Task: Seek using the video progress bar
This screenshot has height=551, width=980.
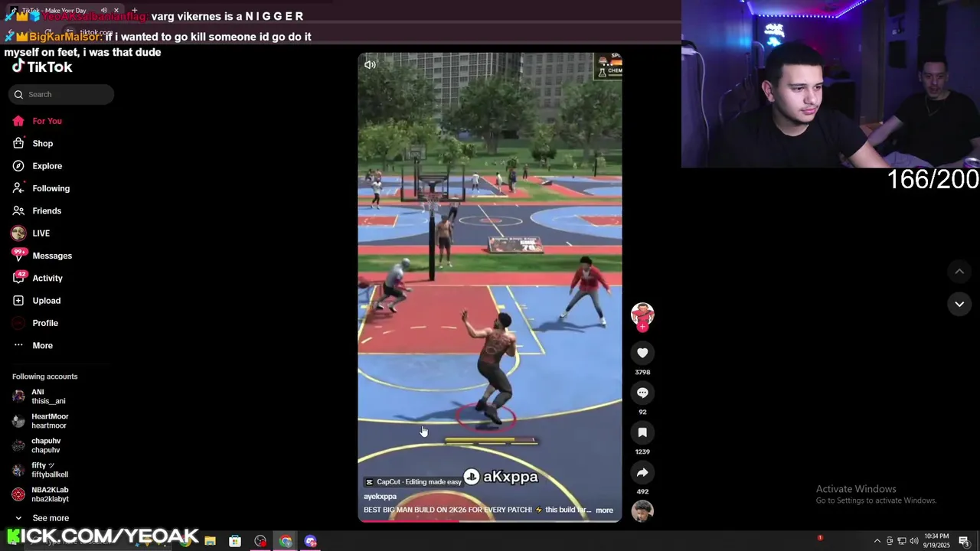Action: 490,521
